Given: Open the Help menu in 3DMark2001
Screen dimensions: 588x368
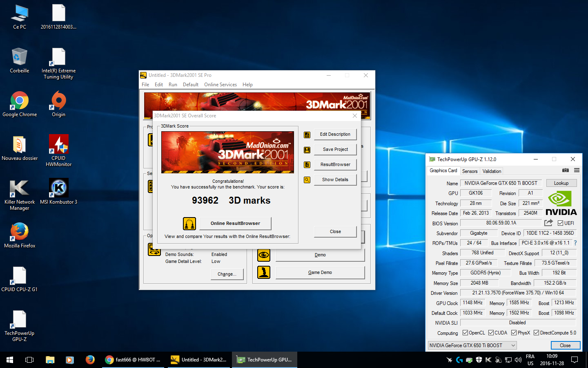Looking at the screenshot, I should point(247,85).
